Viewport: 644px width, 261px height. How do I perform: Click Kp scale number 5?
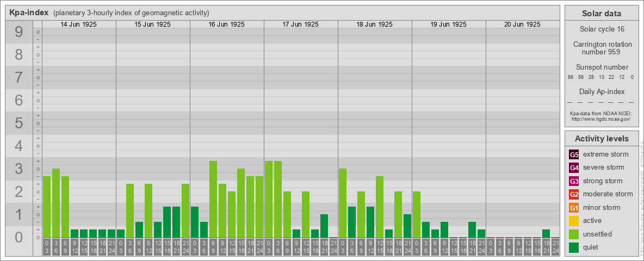[x=18, y=123]
